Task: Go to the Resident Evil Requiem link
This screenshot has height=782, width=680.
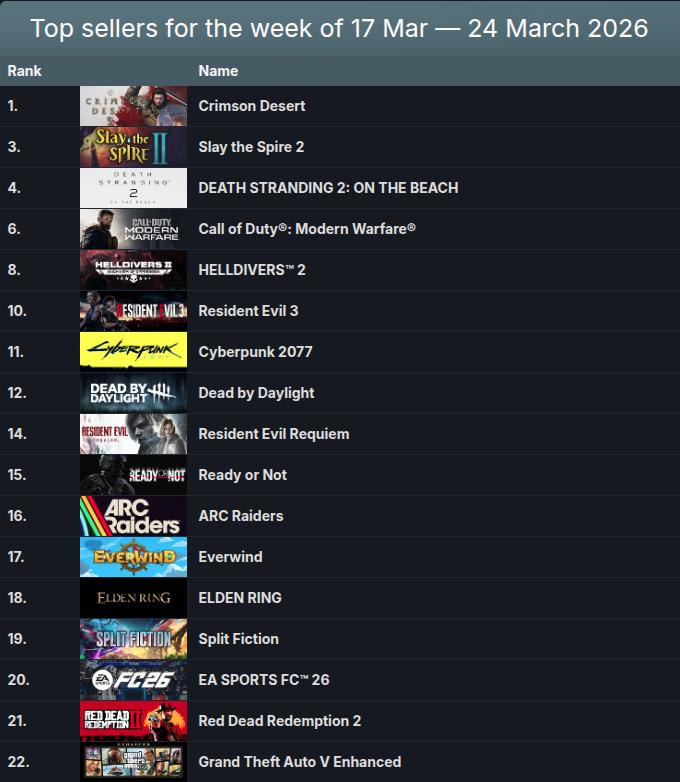Action: [x=273, y=434]
